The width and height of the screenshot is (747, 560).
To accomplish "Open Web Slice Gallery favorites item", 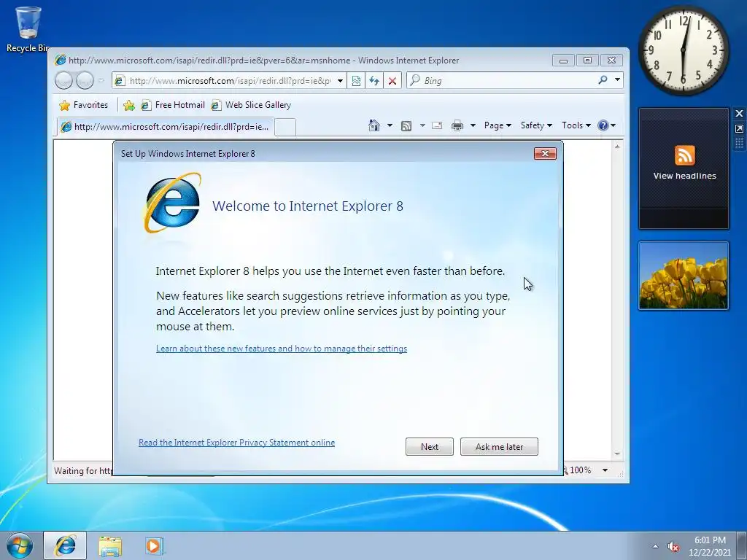I will coord(251,105).
